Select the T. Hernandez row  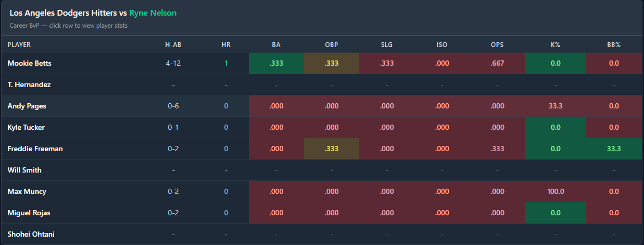coord(29,84)
